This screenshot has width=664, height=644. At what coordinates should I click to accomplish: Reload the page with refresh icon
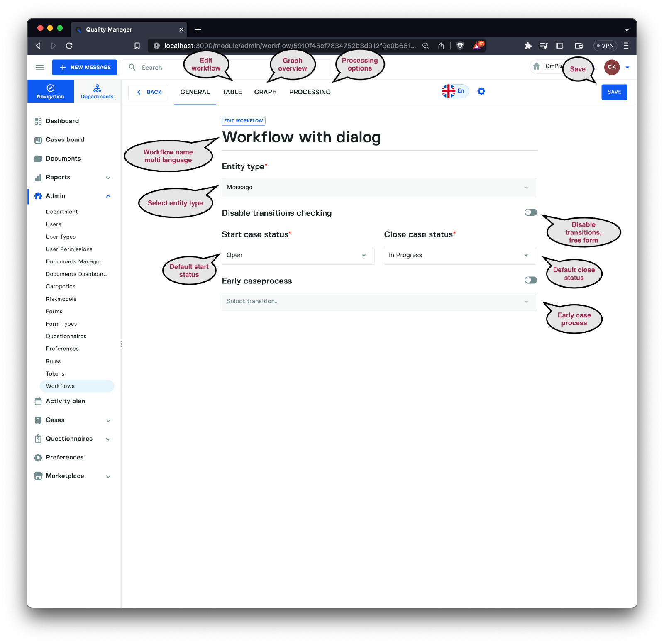pos(69,46)
